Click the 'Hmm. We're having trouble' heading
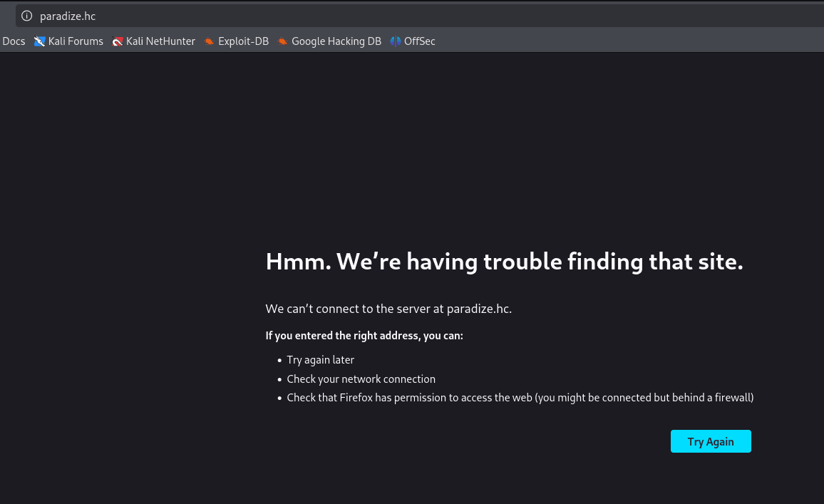Screen dimensions: 824x504 coord(504,262)
